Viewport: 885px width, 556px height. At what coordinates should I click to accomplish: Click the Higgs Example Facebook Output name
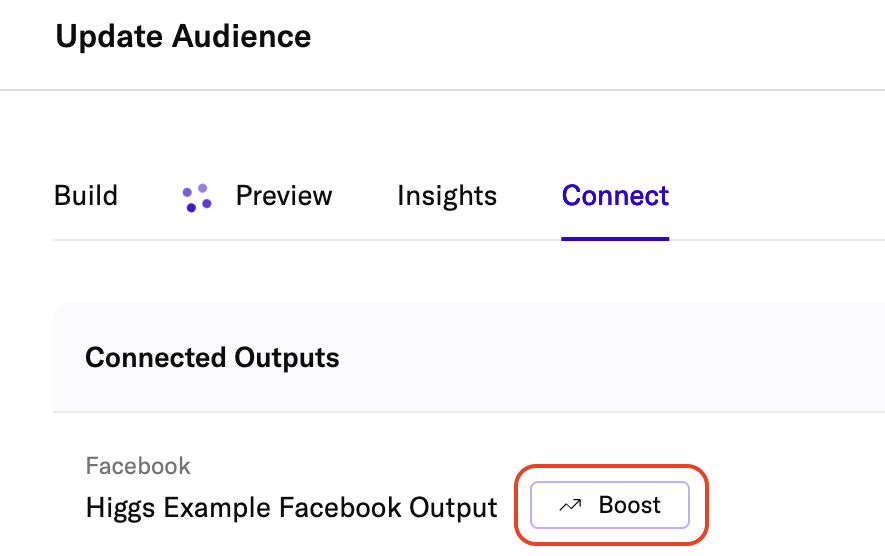click(292, 508)
